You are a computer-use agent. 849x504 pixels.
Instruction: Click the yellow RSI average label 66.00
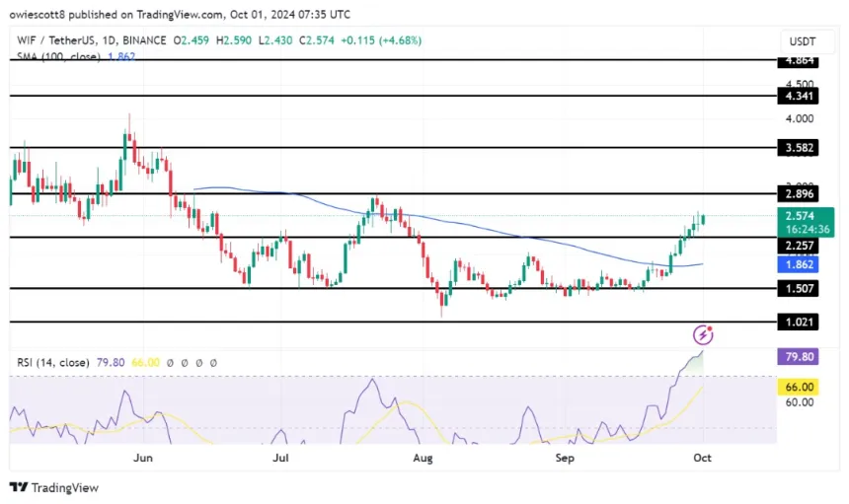point(801,388)
